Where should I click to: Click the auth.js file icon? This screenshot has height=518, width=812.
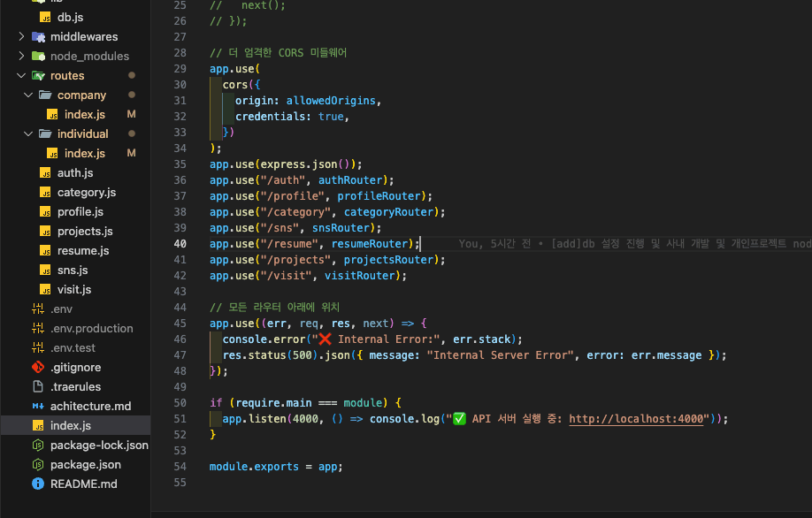point(46,173)
